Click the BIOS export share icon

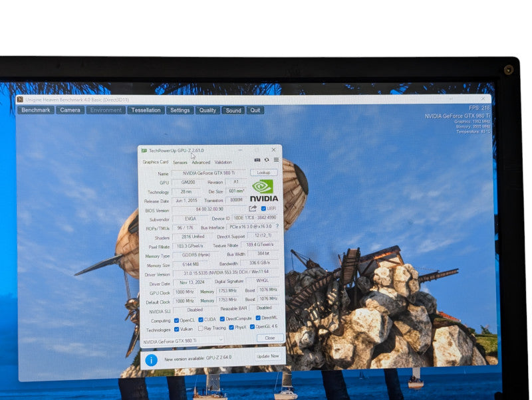pyautogui.click(x=253, y=209)
